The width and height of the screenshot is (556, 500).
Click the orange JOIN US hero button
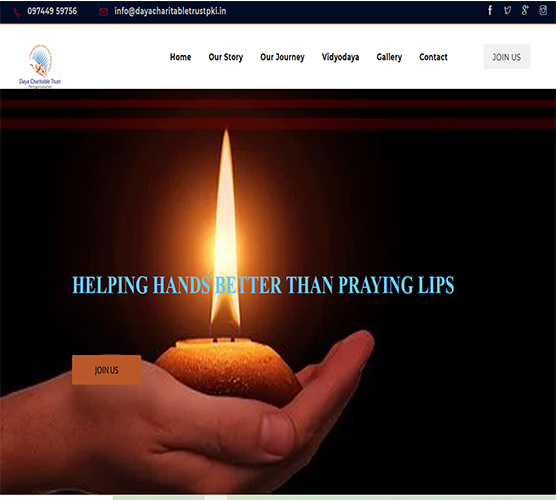coord(106,370)
